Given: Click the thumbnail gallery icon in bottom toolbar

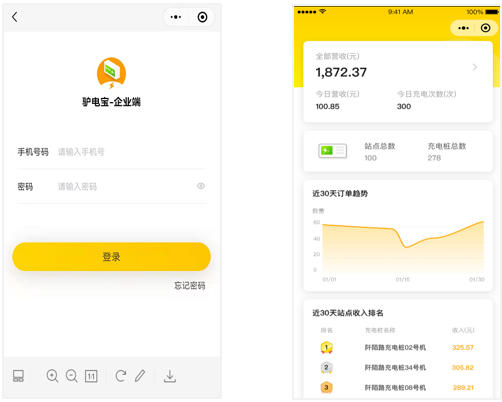Looking at the screenshot, I should tap(18, 376).
